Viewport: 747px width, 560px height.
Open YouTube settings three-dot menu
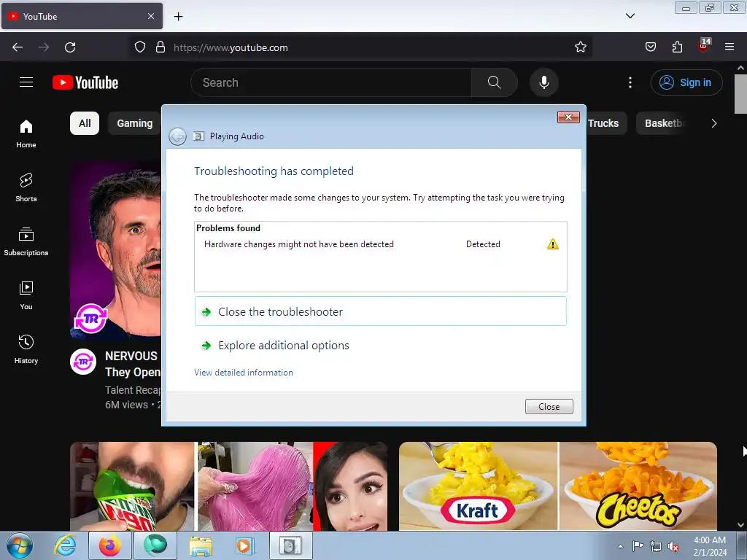pyautogui.click(x=630, y=82)
